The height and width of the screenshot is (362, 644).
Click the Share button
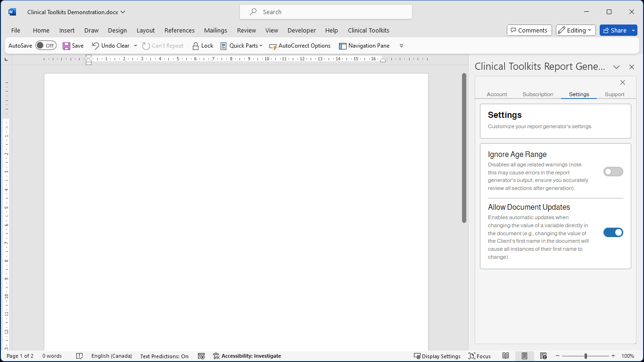tap(615, 30)
